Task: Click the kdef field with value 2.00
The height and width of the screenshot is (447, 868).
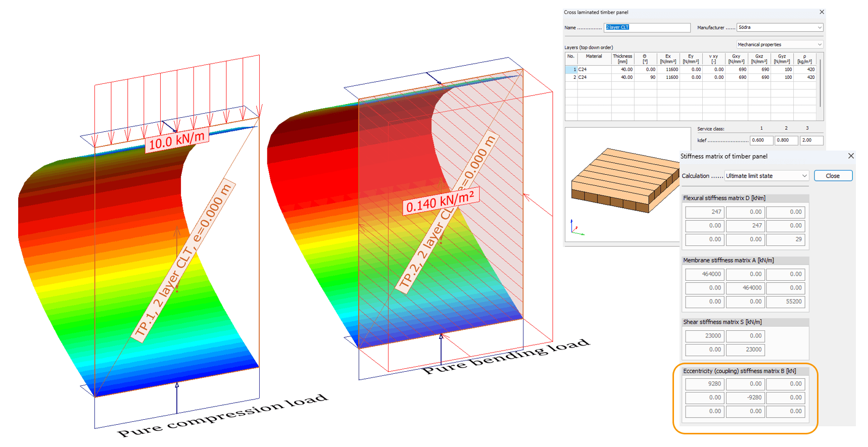Action: coord(811,140)
